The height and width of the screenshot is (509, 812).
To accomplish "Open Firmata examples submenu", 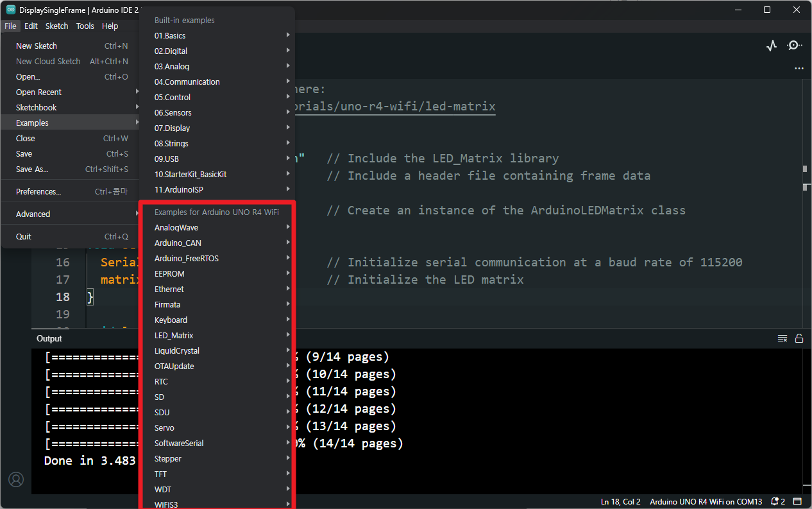I will 217,305.
